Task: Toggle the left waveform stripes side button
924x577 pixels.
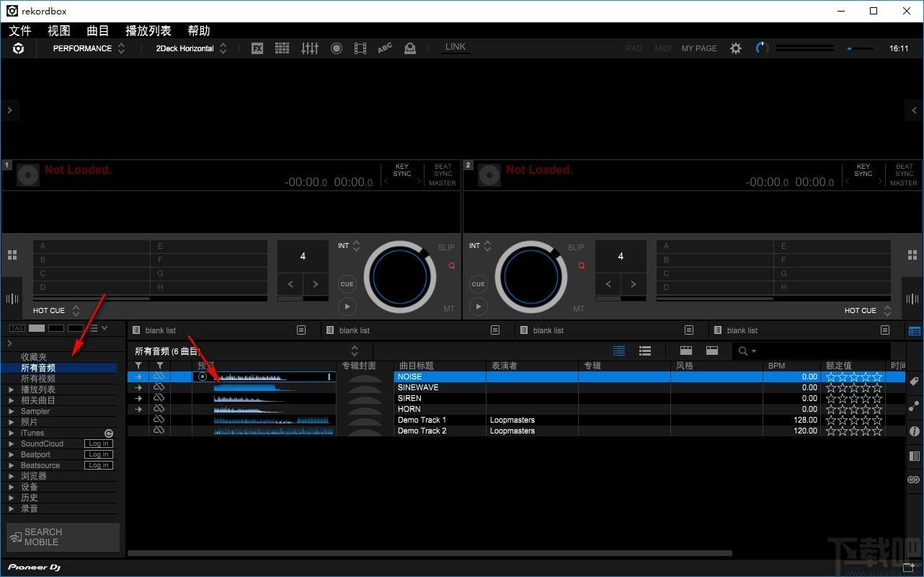Action: pyautogui.click(x=12, y=299)
